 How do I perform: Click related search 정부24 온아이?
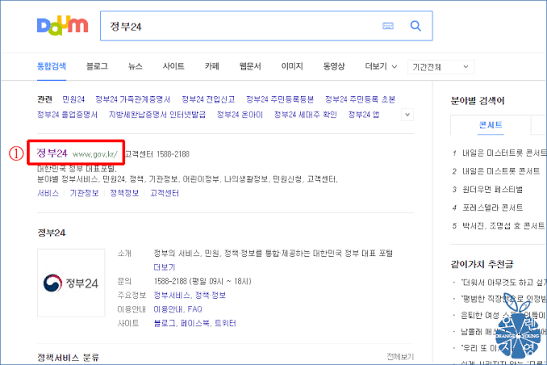(x=240, y=115)
